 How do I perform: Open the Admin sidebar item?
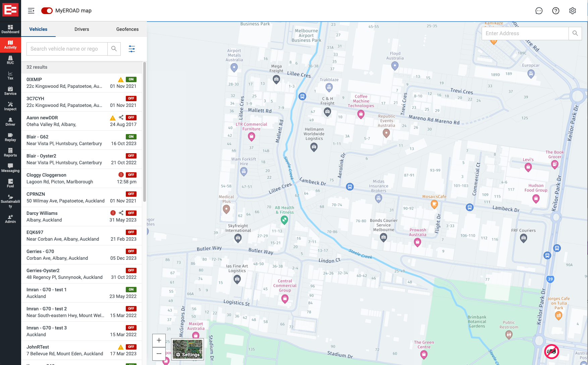click(10, 219)
